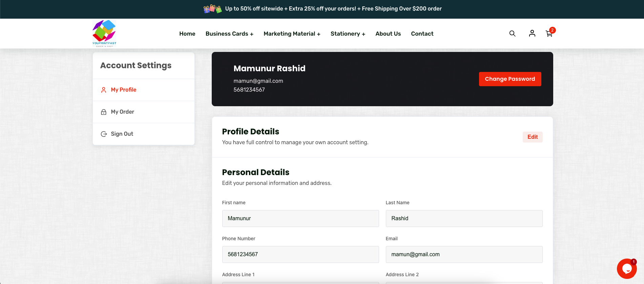
Task: Click the cart count badge
Action: (552, 30)
